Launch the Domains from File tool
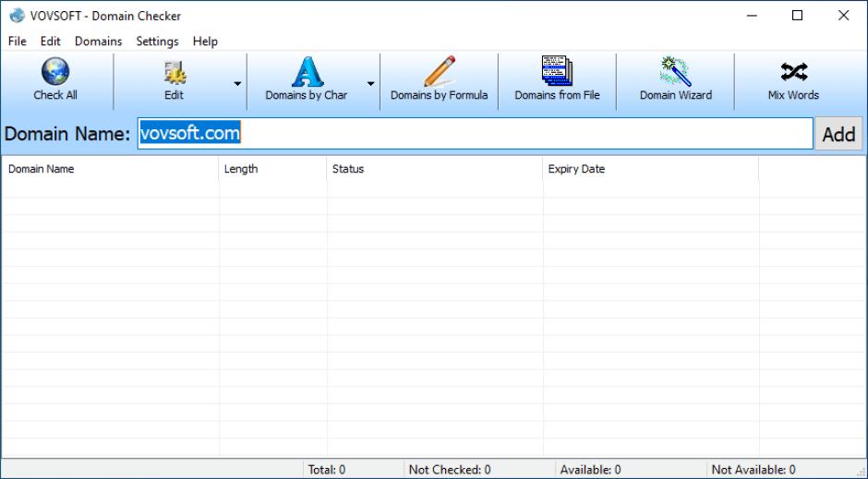 [x=557, y=80]
